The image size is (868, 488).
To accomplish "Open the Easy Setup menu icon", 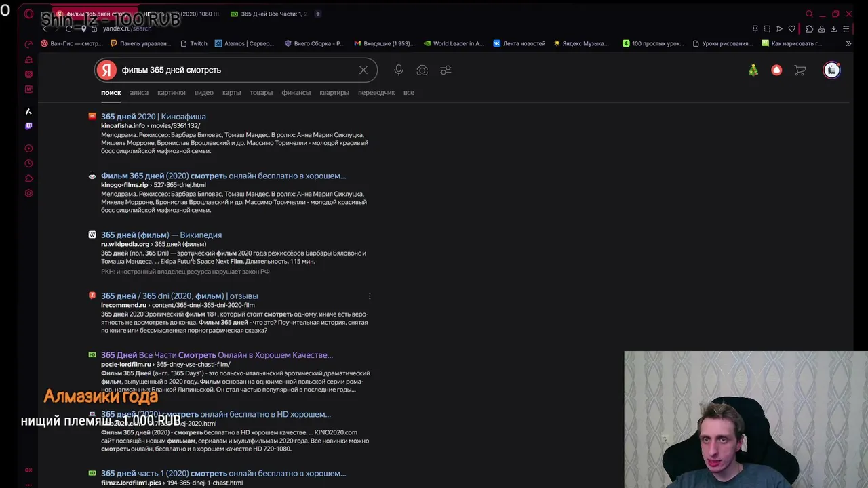I will (846, 28).
